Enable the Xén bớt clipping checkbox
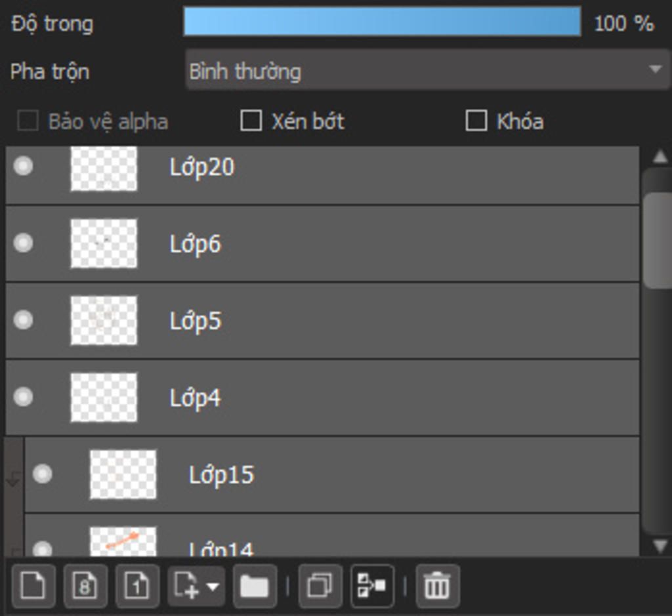672x616 pixels. (251, 121)
